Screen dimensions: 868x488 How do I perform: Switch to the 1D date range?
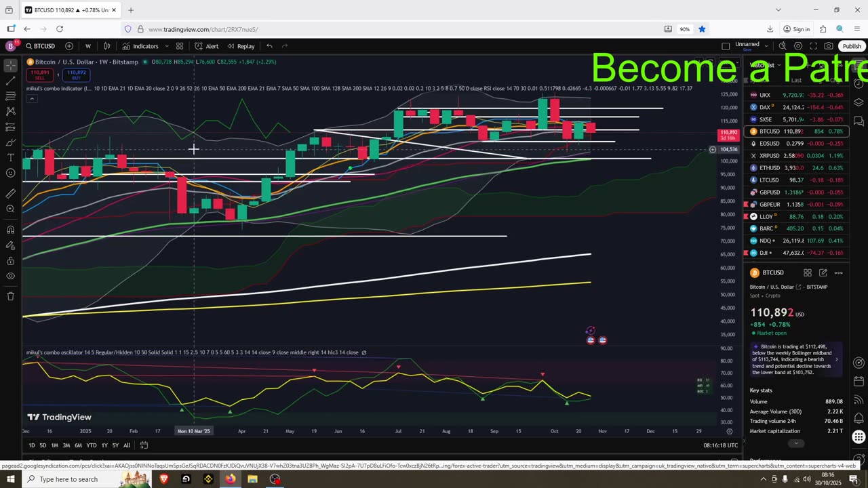pos(31,445)
